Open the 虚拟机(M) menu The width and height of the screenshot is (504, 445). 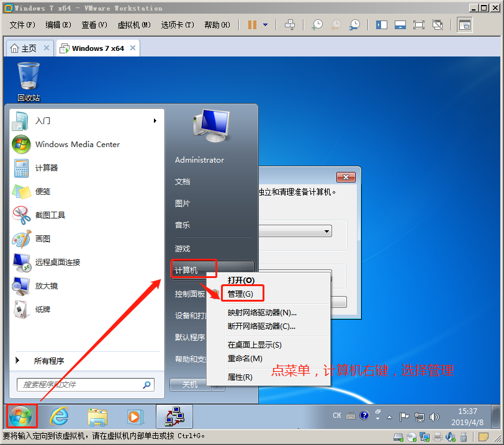133,25
